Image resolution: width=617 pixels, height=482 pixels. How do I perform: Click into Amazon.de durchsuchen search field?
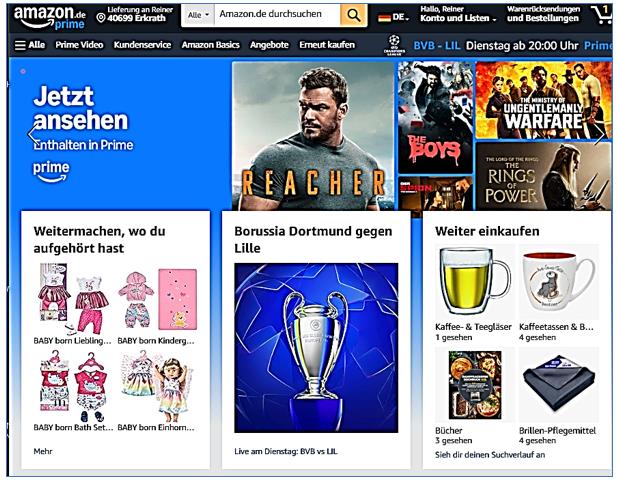click(x=277, y=15)
